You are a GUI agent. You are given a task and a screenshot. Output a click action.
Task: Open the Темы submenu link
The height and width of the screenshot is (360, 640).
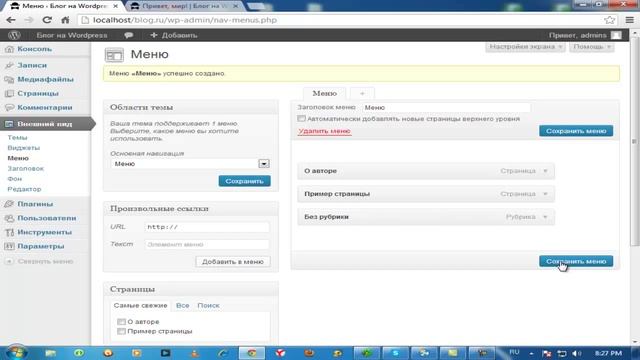(17, 138)
